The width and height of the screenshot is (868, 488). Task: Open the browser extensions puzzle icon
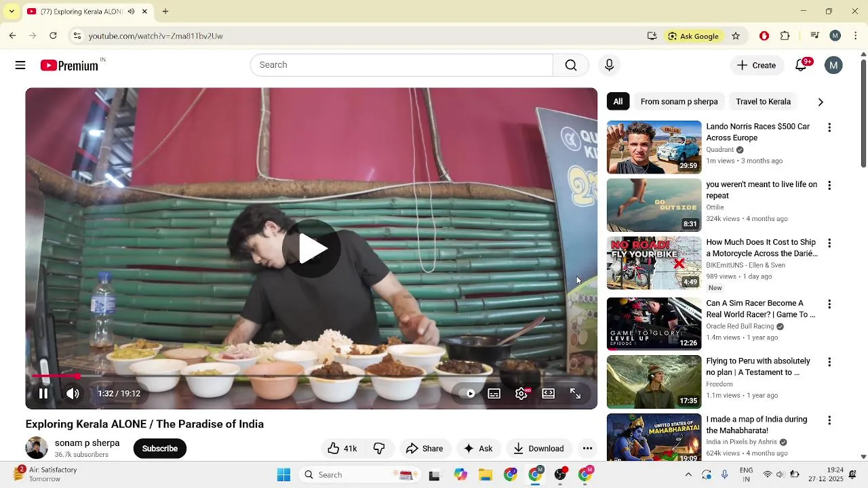pos(785,36)
